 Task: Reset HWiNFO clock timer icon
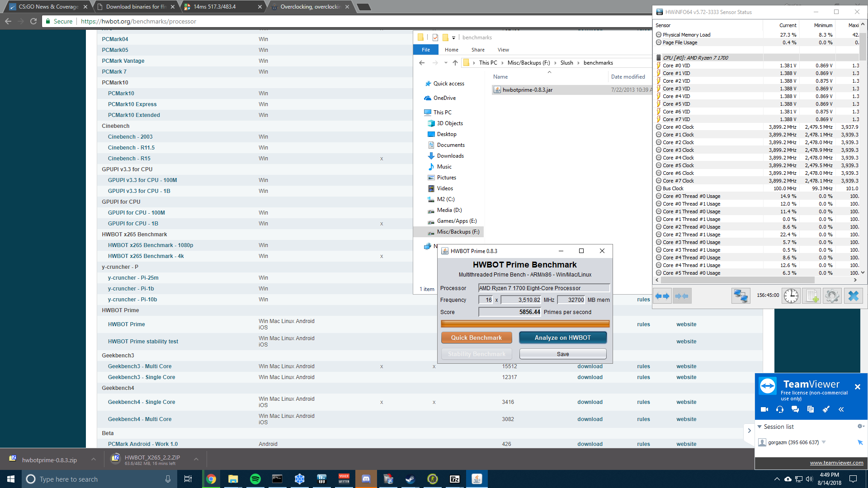coord(791,296)
